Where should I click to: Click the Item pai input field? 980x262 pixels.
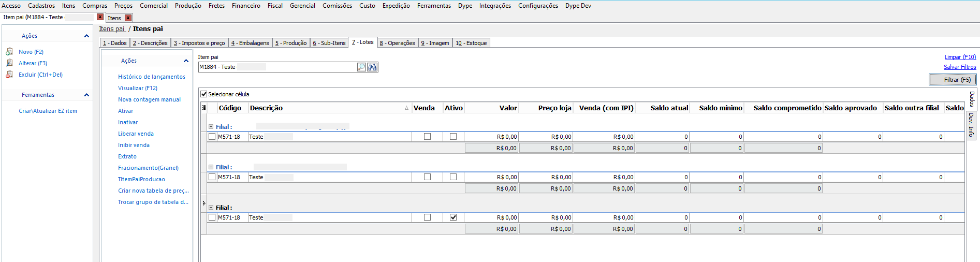pos(277,67)
